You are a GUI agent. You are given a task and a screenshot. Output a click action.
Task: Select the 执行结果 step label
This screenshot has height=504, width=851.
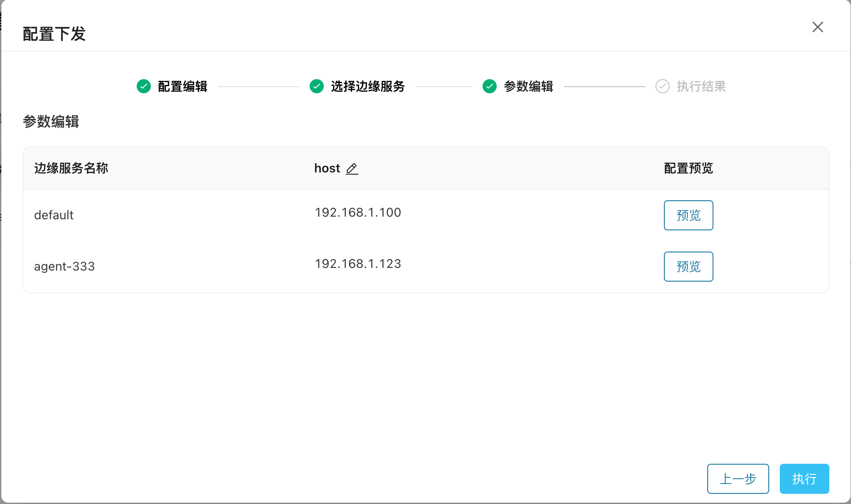[701, 86]
